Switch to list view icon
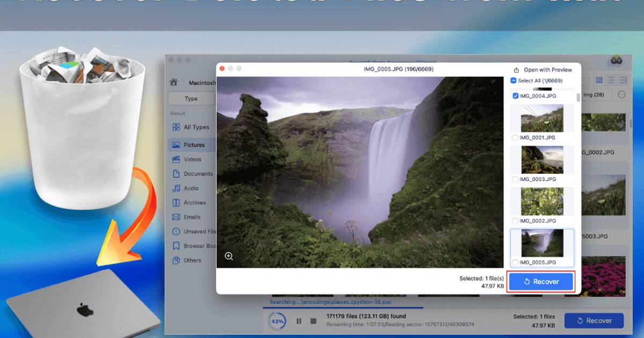Viewport: 644px width, 338px height. click(x=611, y=80)
